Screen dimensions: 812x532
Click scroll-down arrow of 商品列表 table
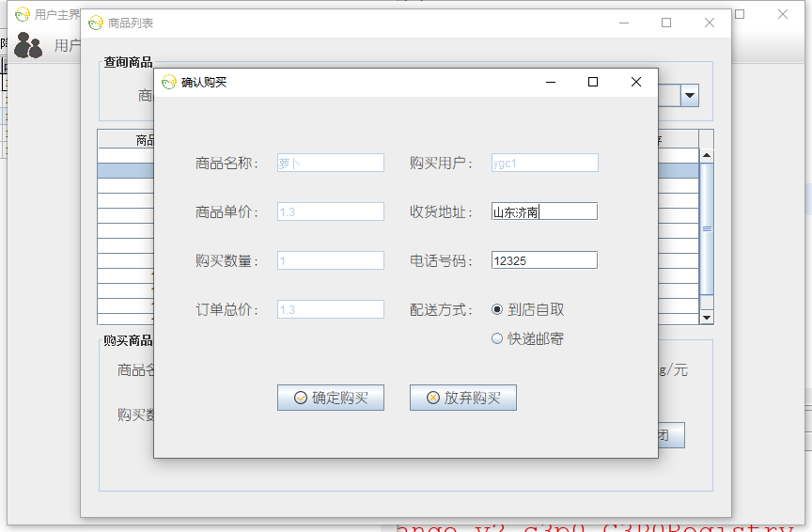pos(707,317)
